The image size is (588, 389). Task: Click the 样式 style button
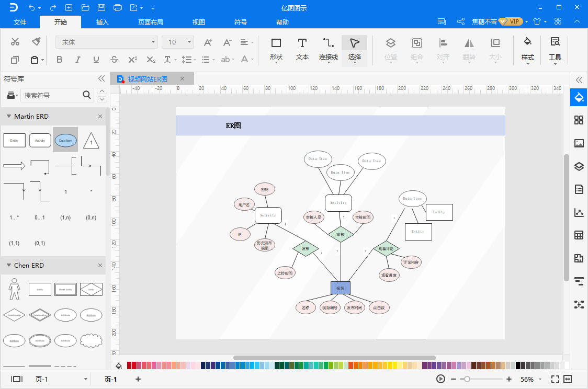[527, 49]
